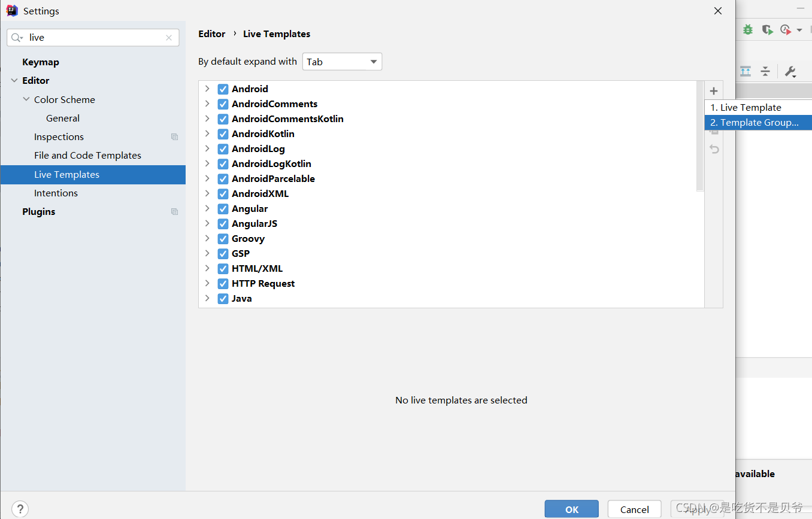This screenshot has width=812, height=519.
Task: Click Editor in the breadcrumb
Action: pyautogui.click(x=212, y=34)
